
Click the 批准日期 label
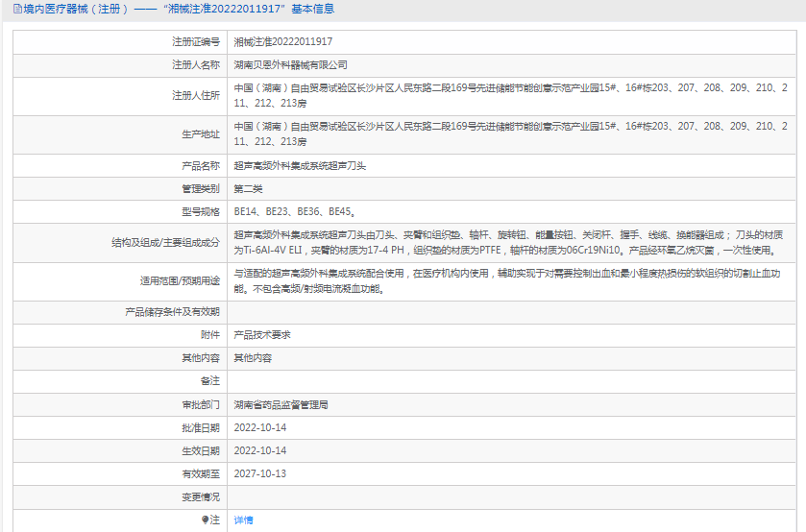pos(201,428)
